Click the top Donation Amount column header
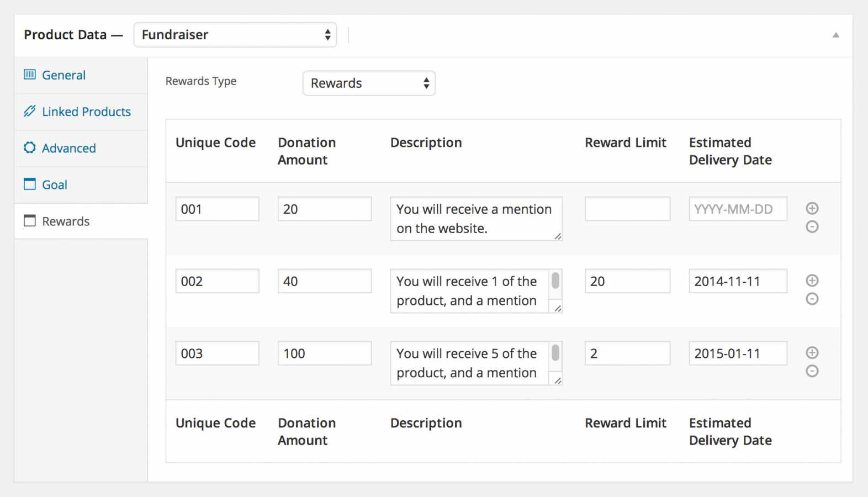 coord(307,151)
